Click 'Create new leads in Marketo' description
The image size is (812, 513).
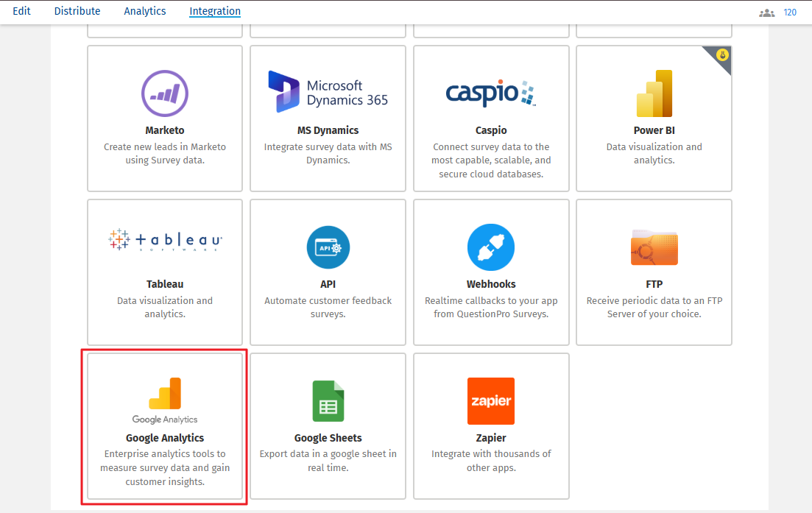165,153
